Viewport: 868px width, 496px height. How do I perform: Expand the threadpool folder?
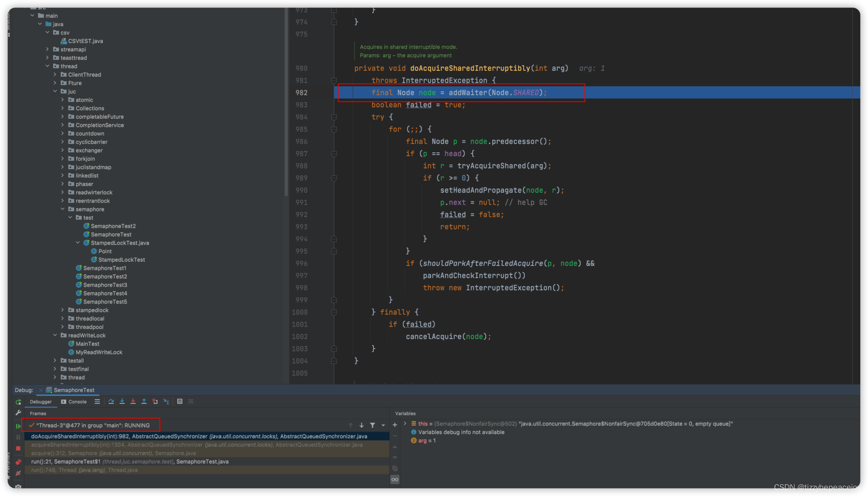[x=63, y=327]
